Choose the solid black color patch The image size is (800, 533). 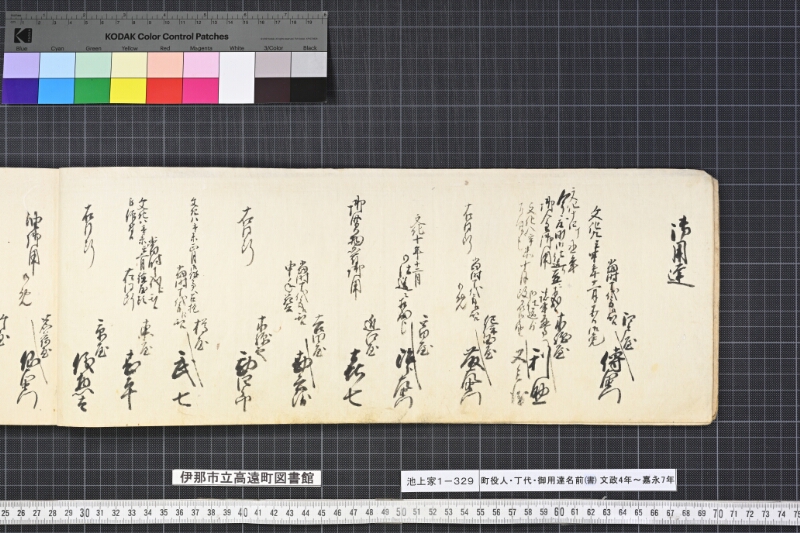click(309, 90)
